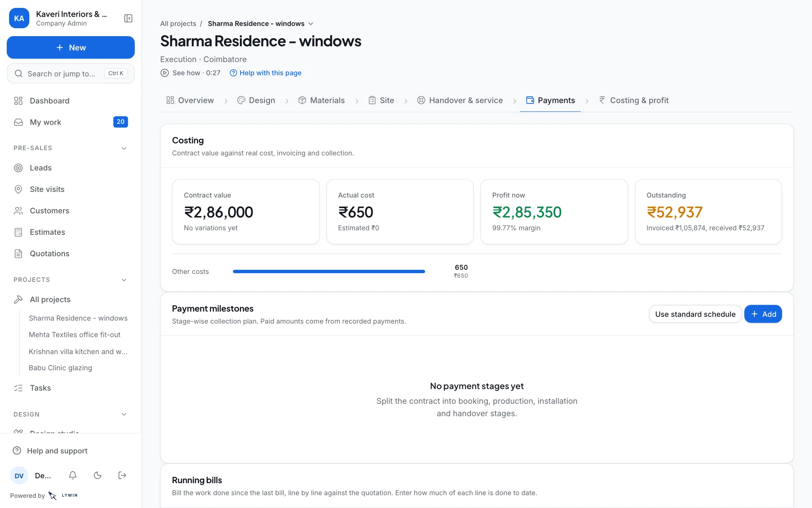Click Use standard schedule button
The height and width of the screenshot is (508, 812).
[x=695, y=314]
